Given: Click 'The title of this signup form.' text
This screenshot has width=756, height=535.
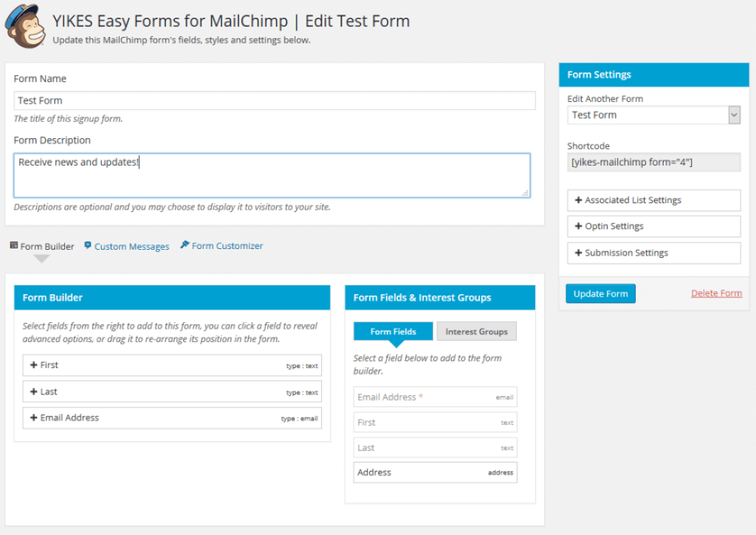Looking at the screenshot, I should click(x=68, y=118).
